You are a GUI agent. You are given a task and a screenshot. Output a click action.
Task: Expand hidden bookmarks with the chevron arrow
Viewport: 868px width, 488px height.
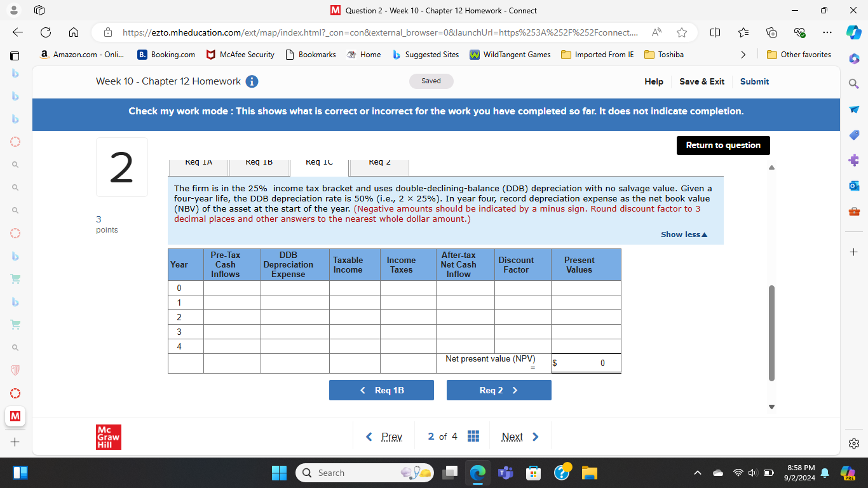point(743,55)
